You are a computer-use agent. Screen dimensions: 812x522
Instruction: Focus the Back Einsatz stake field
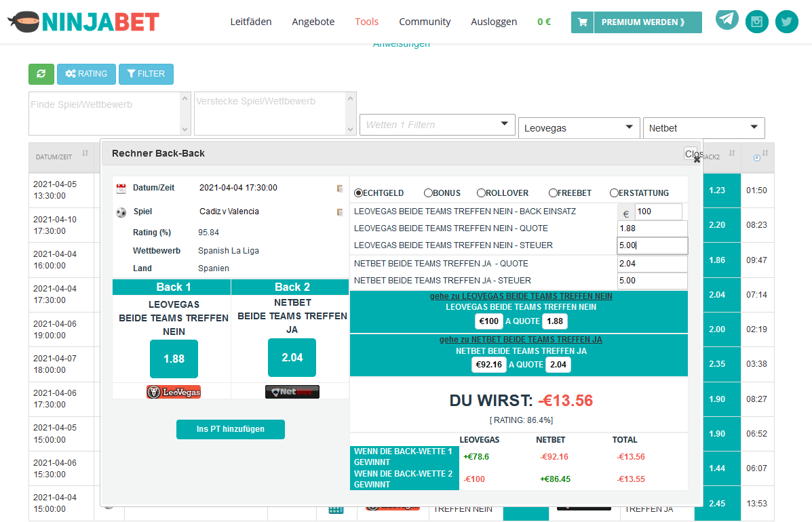tap(658, 212)
